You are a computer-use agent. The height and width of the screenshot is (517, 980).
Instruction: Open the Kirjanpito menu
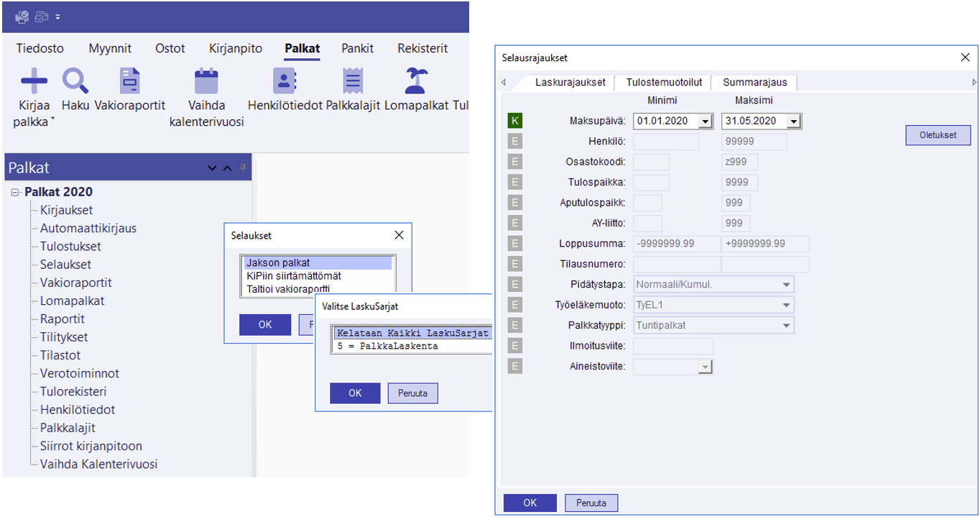235,48
